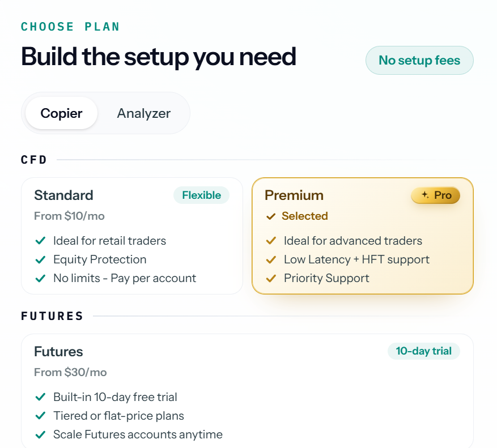This screenshot has height=448, width=497.
Task: Click checkmark beside Scale Futures accounts anytime
Action: tap(40, 434)
